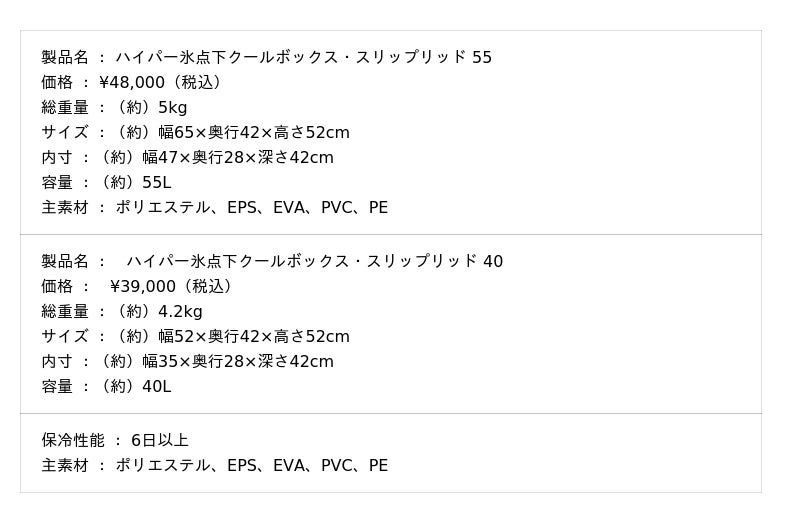Click the product name ending in スリップリッド 55
Screen dimensions: 800x523
point(303,58)
